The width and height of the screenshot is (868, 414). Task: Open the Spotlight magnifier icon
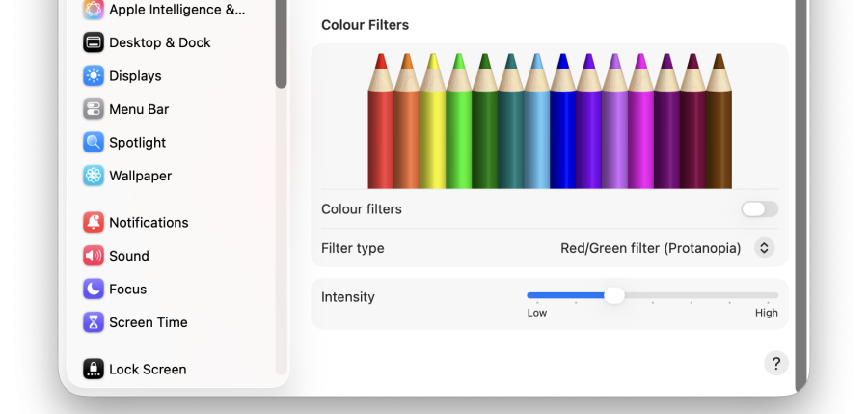pos(93,143)
